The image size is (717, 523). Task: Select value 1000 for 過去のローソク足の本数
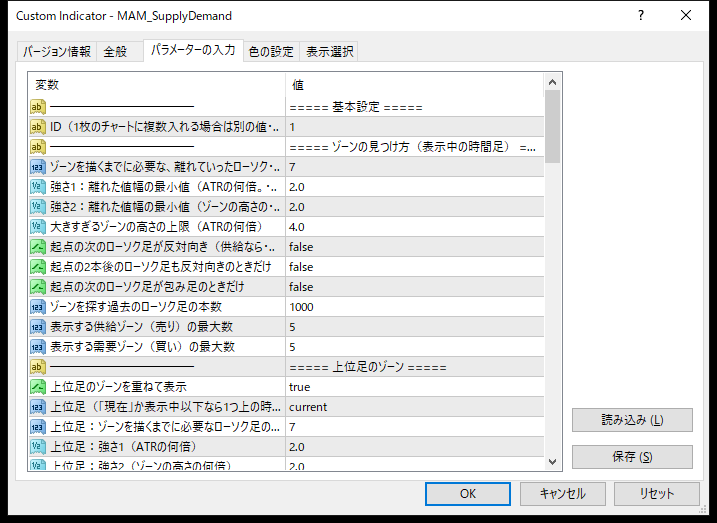tap(415, 307)
